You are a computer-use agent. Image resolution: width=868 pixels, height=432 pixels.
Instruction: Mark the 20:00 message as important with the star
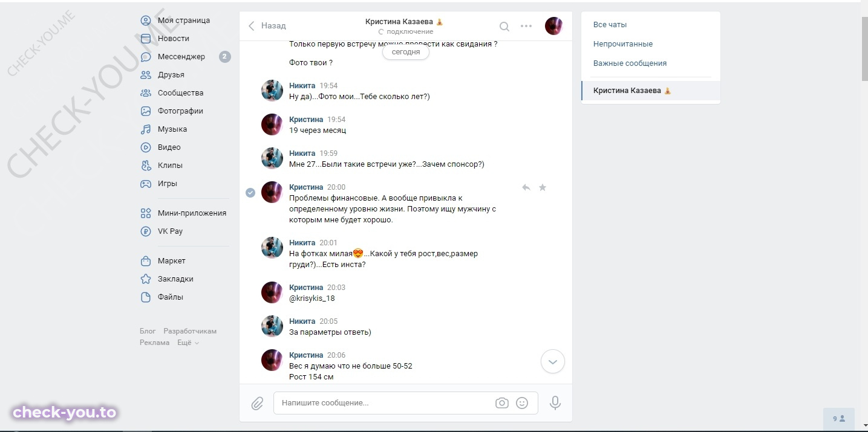pos(543,188)
